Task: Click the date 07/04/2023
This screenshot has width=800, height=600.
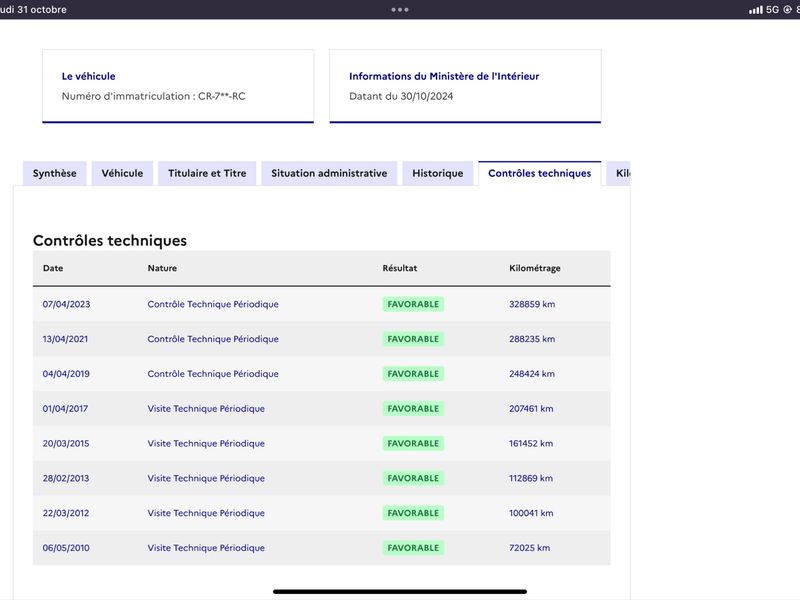Action: pyautogui.click(x=66, y=304)
